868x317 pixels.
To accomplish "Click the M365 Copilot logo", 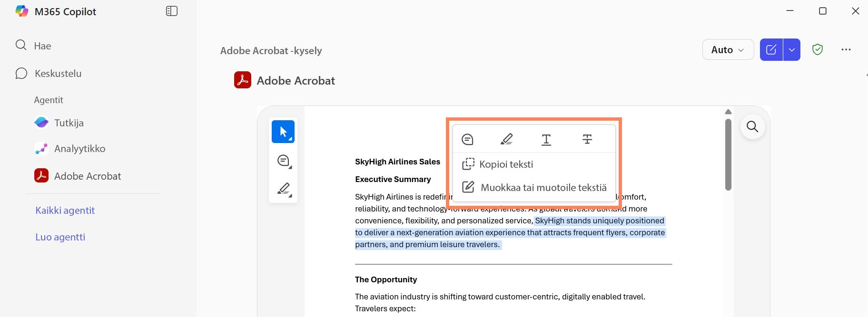I will (x=22, y=11).
